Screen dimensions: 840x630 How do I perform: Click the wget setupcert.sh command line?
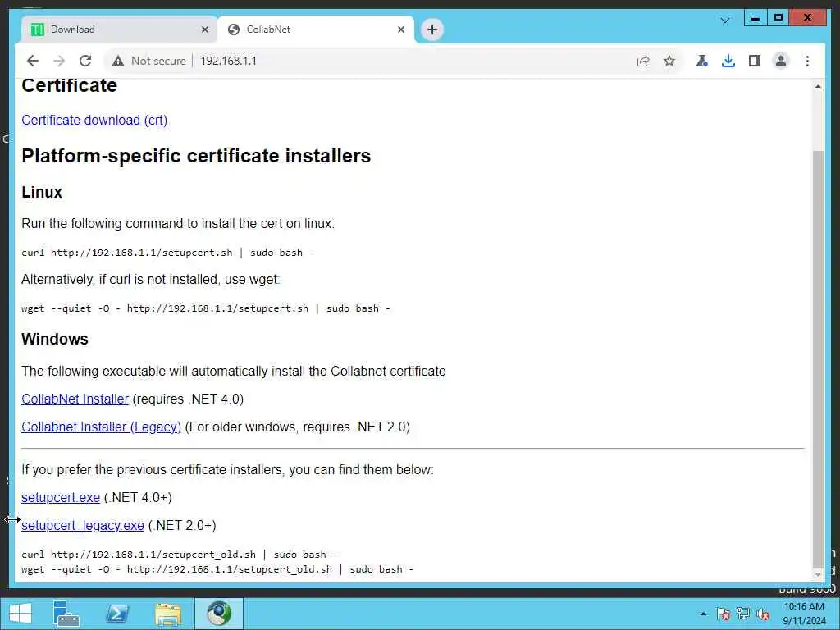[x=206, y=308]
